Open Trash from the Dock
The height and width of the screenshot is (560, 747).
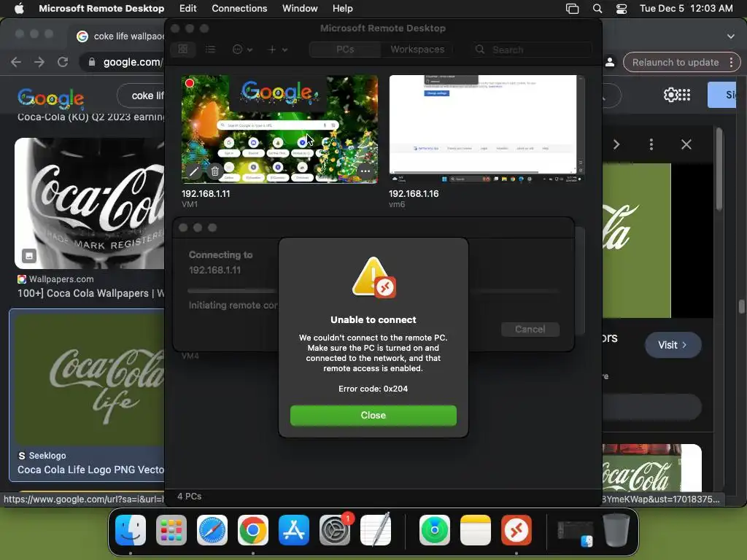click(x=616, y=530)
